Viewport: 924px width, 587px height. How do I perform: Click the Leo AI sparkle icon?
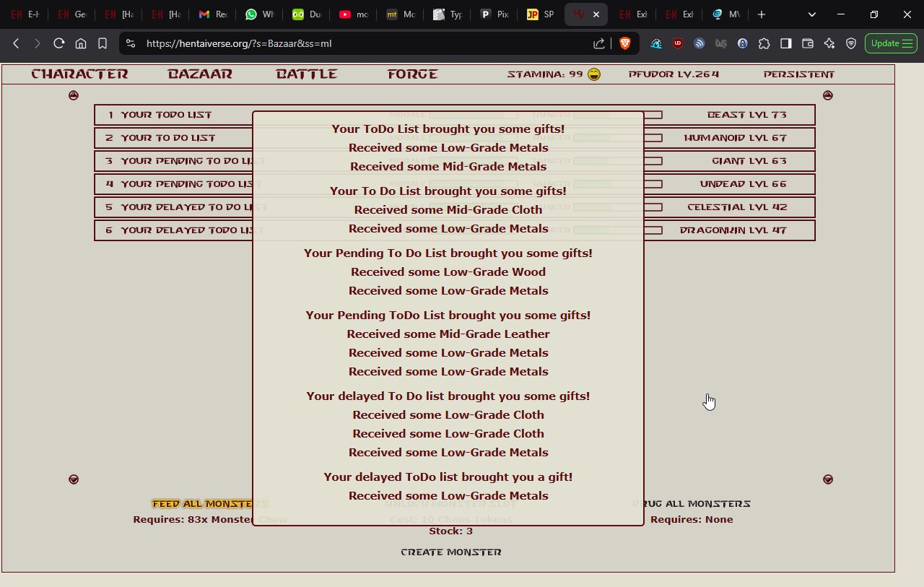pos(829,43)
